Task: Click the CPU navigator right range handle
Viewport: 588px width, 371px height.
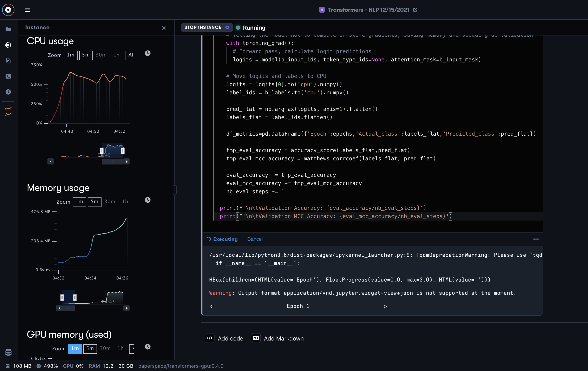Action: pos(123,151)
